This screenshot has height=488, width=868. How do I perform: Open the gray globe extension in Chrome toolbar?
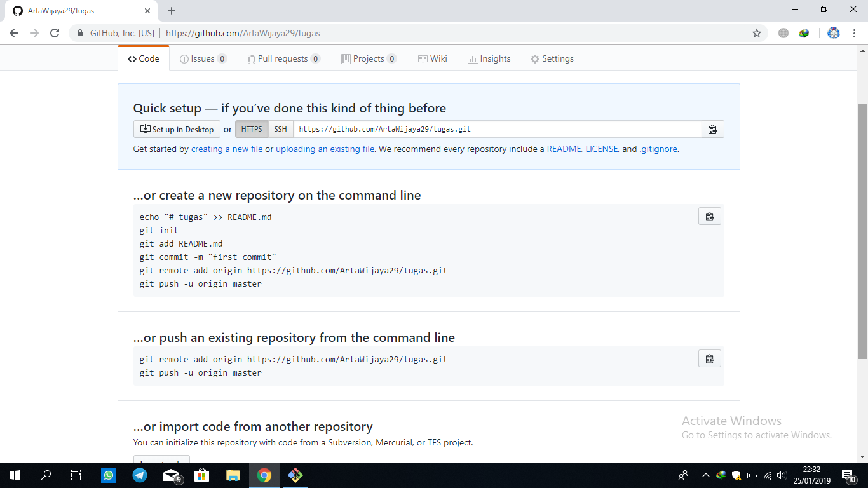pyautogui.click(x=783, y=33)
